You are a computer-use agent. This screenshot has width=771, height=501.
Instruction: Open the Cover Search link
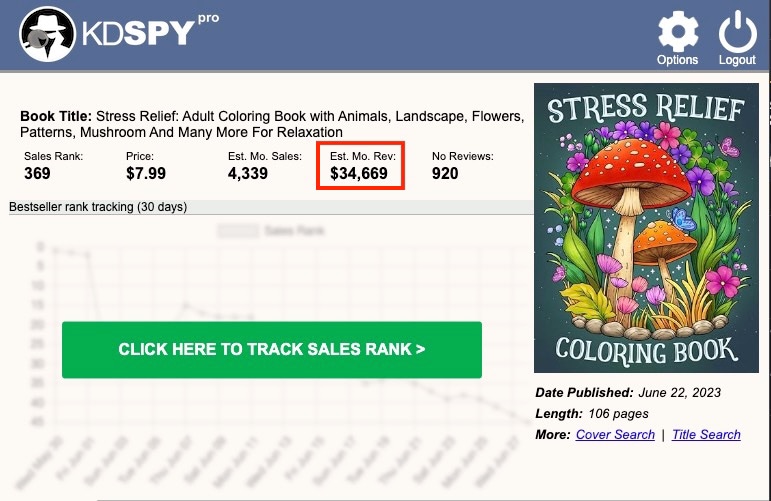click(615, 435)
